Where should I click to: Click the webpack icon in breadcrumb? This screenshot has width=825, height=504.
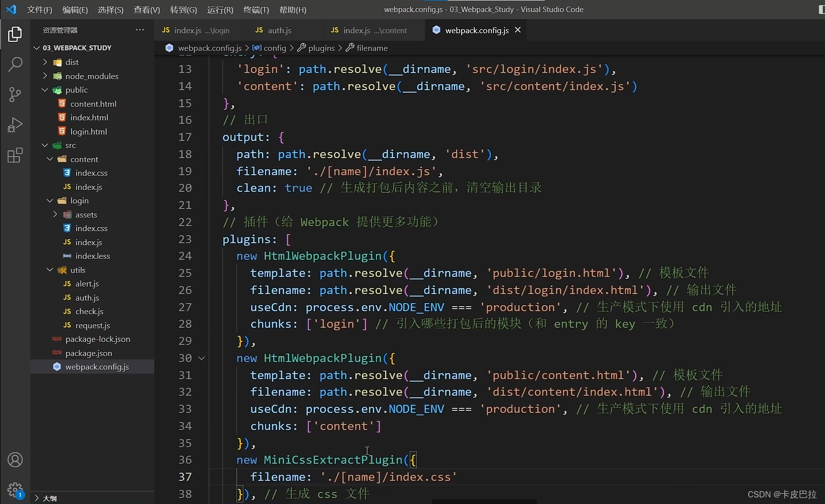coord(169,48)
